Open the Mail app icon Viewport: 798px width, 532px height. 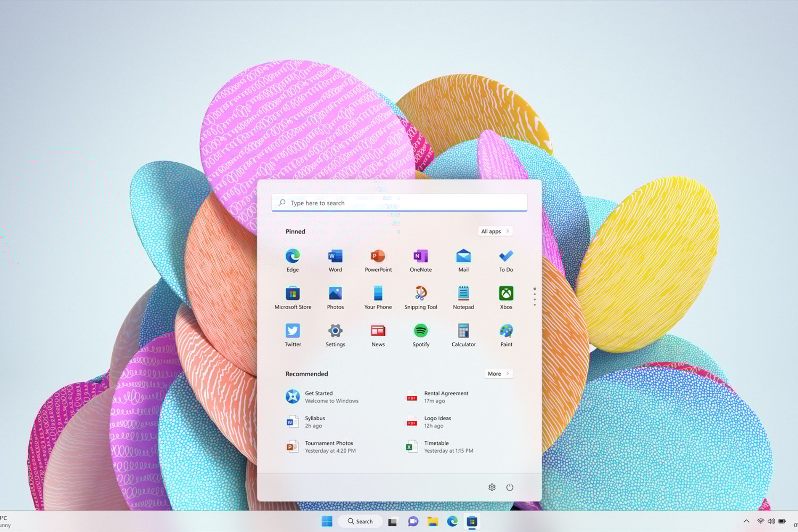coord(463,261)
